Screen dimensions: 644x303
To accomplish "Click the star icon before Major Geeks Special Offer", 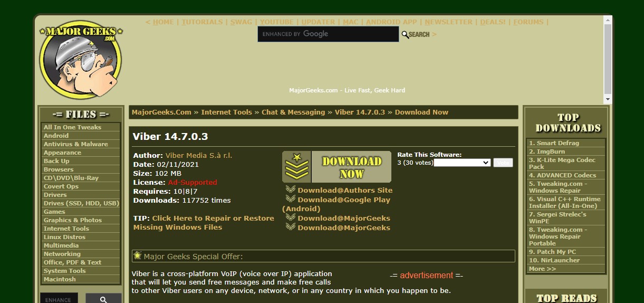I will 138,255.
